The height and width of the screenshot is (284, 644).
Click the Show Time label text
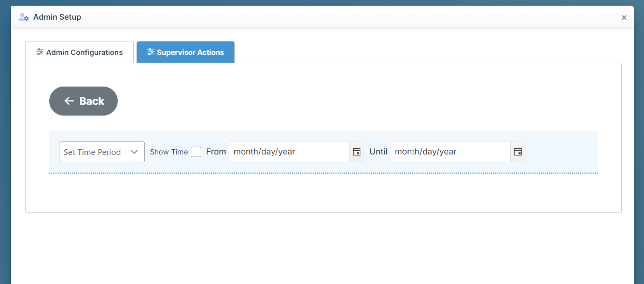(169, 152)
